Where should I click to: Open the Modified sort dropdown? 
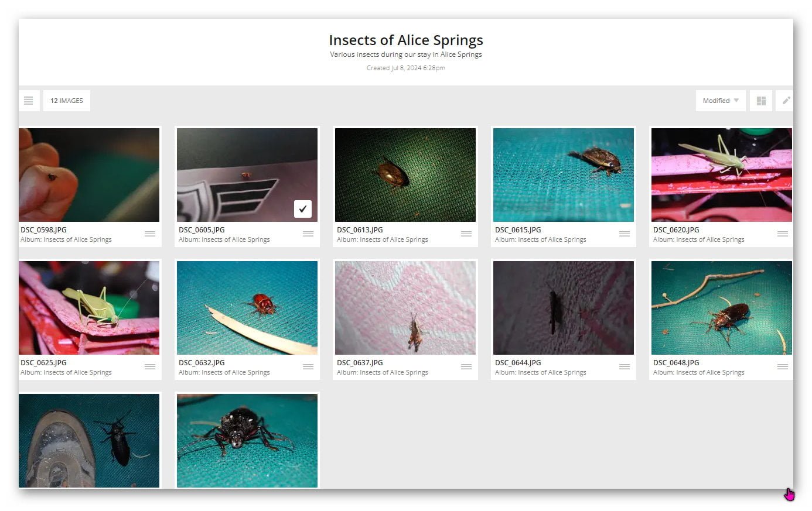(x=720, y=101)
